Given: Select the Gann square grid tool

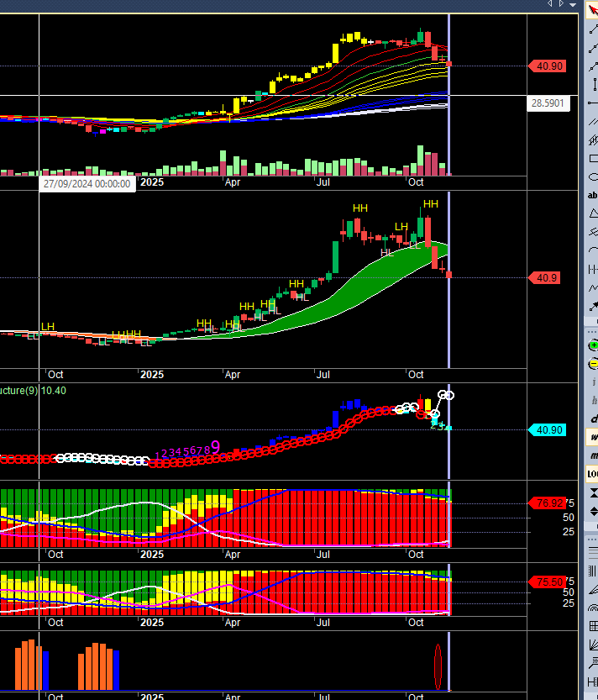Looking at the screenshot, I should pyautogui.click(x=593, y=626).
